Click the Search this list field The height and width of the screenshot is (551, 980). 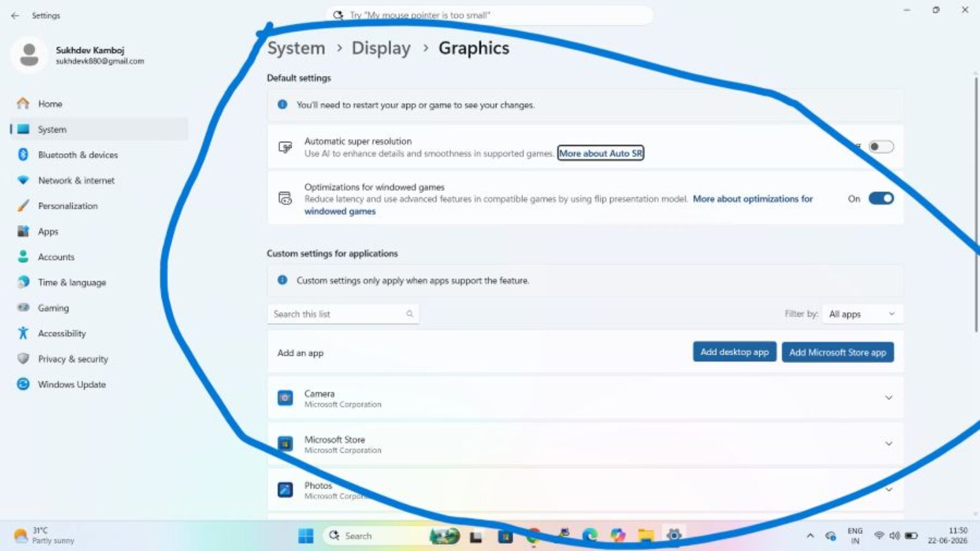pos(343,314)
